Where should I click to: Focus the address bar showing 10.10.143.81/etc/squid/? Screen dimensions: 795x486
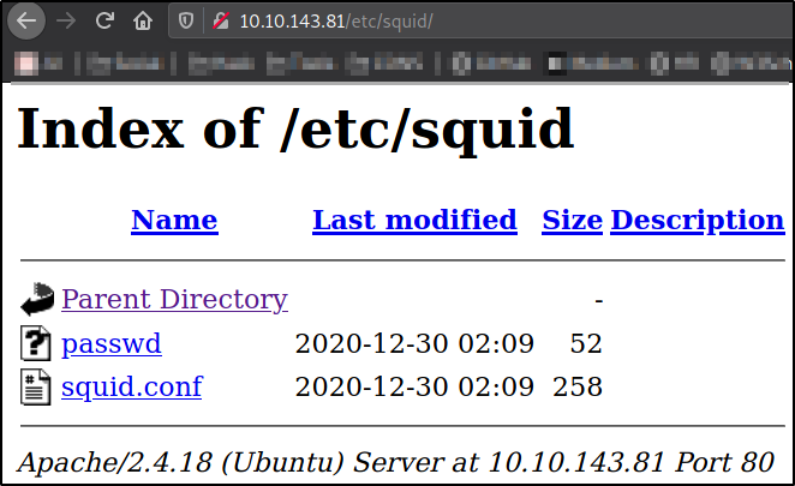point(481,21)
